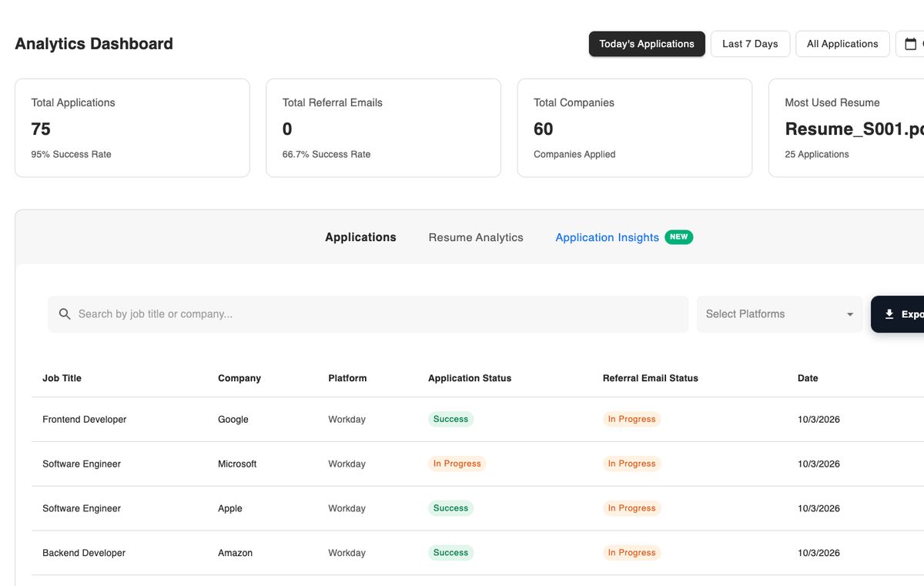Screen dimensions: 924x586
Task: Click the Microsoft company cell
Action: [x=237, y=464]
